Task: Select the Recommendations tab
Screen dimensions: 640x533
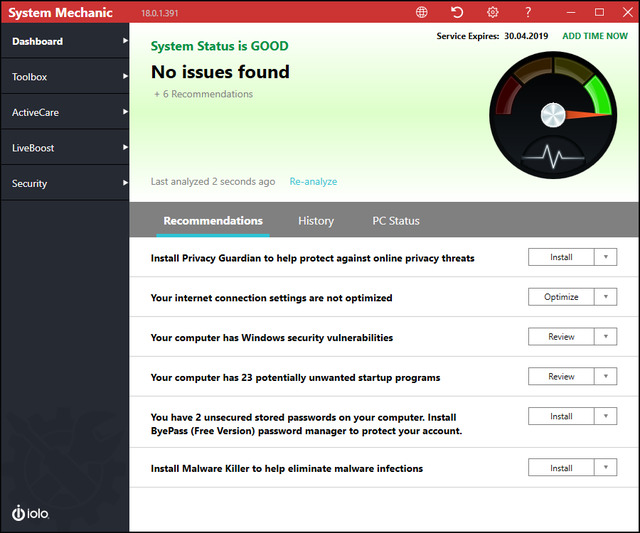Action: pos(213,221)
